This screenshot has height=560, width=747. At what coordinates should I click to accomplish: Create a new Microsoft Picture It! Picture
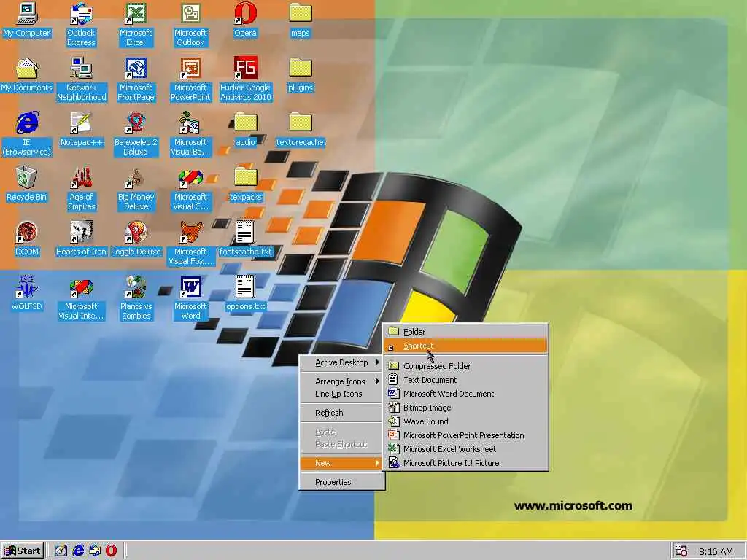tap(465, 462)
